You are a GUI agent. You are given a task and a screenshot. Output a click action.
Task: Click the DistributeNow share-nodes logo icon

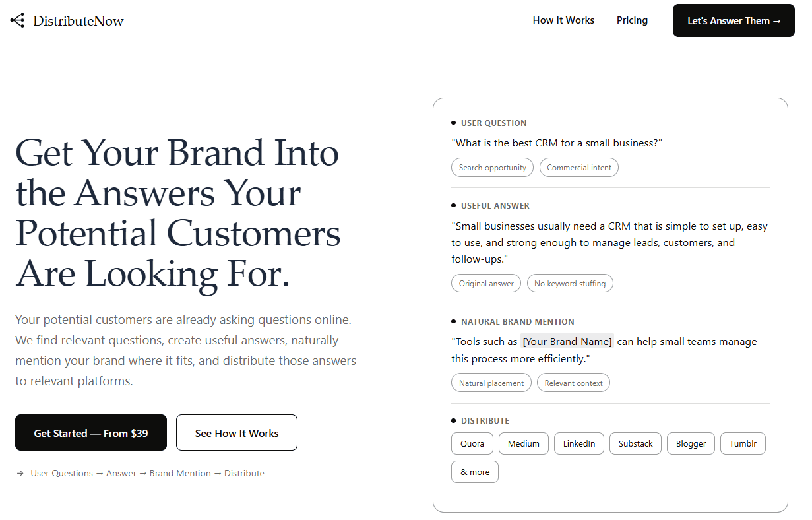(17, 20)
